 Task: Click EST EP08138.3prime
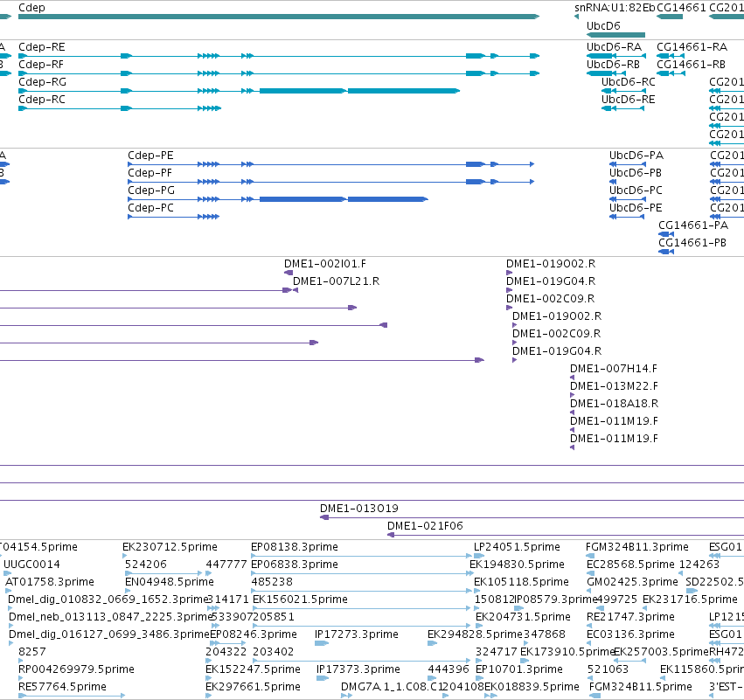295,547
